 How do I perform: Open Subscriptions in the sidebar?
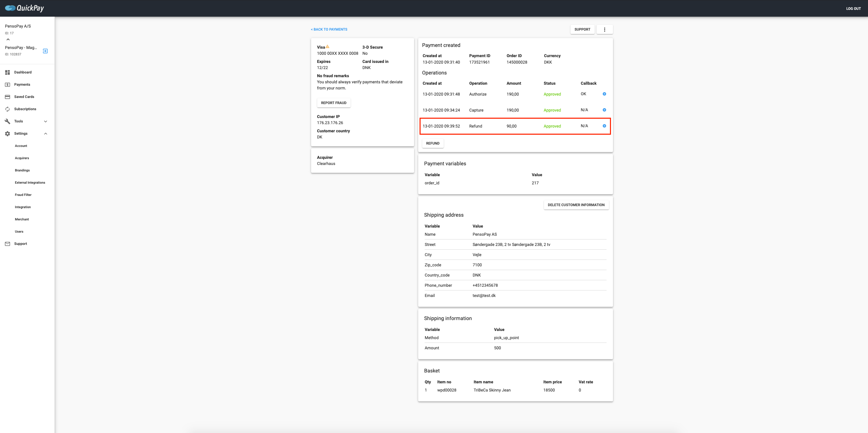[25, 109]
